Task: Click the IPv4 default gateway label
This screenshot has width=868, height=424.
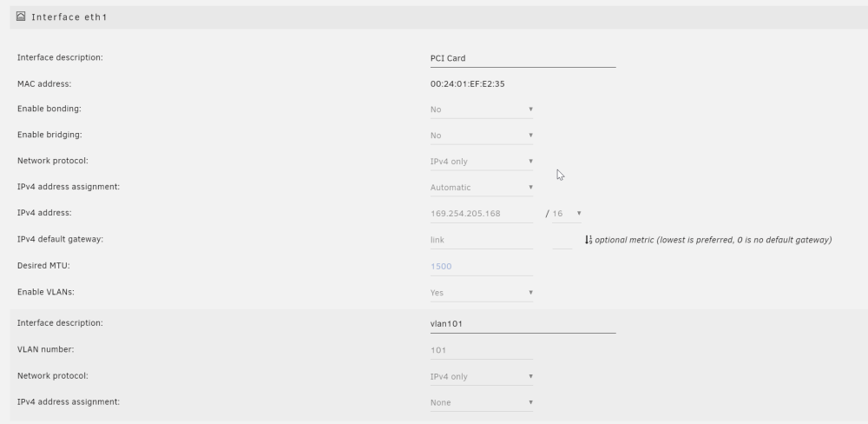Action: tap(61, 240)
